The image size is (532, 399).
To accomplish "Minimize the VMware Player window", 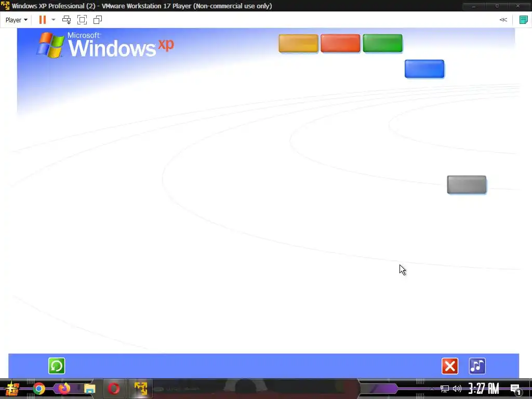I will pos(474,6).
